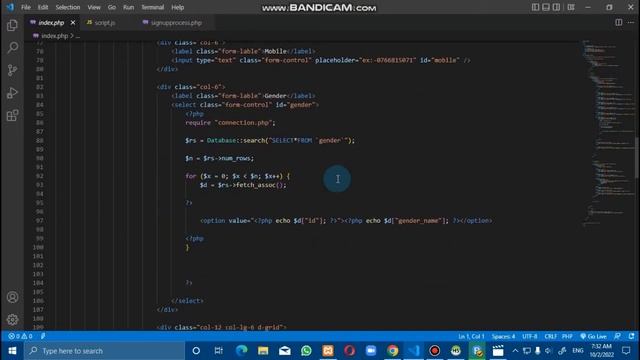Open the Run and Debug view

(x=12, y=93)
